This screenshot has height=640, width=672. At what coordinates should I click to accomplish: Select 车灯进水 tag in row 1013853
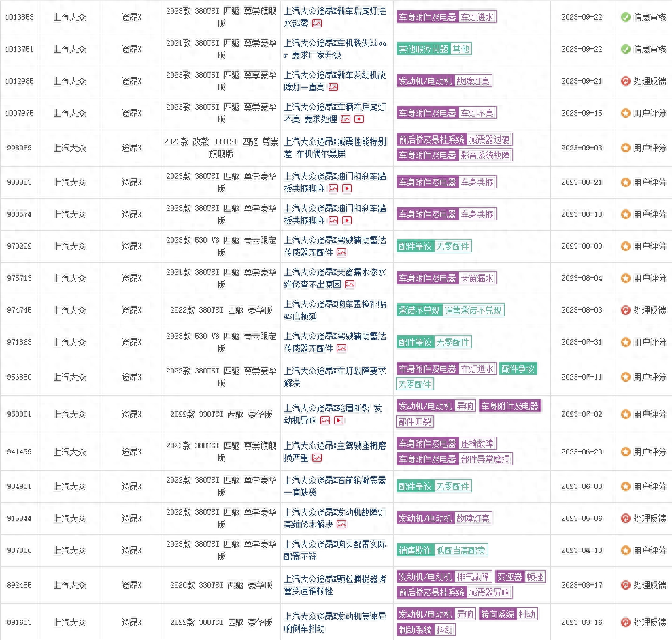pos(477,17)
